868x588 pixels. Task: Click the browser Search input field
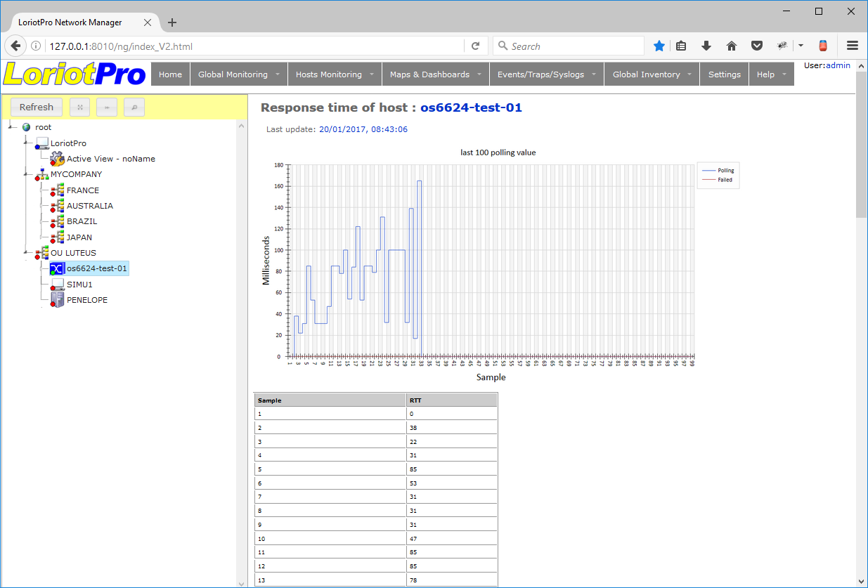(x=568, y=46)
